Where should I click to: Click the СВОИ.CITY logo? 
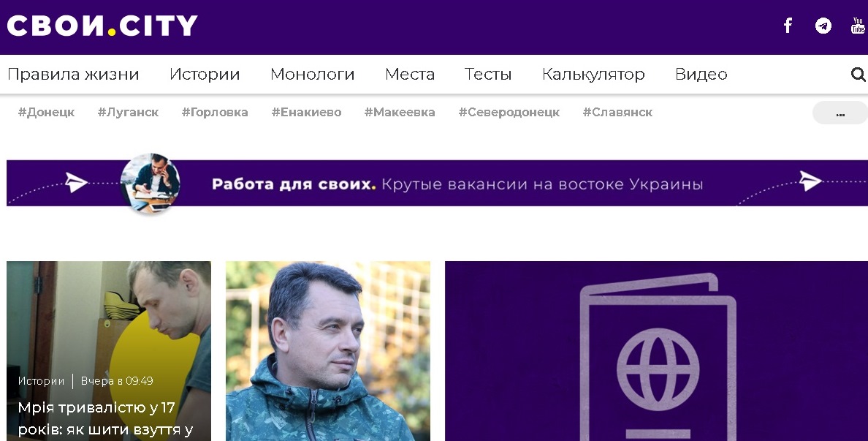pos(102,26)
